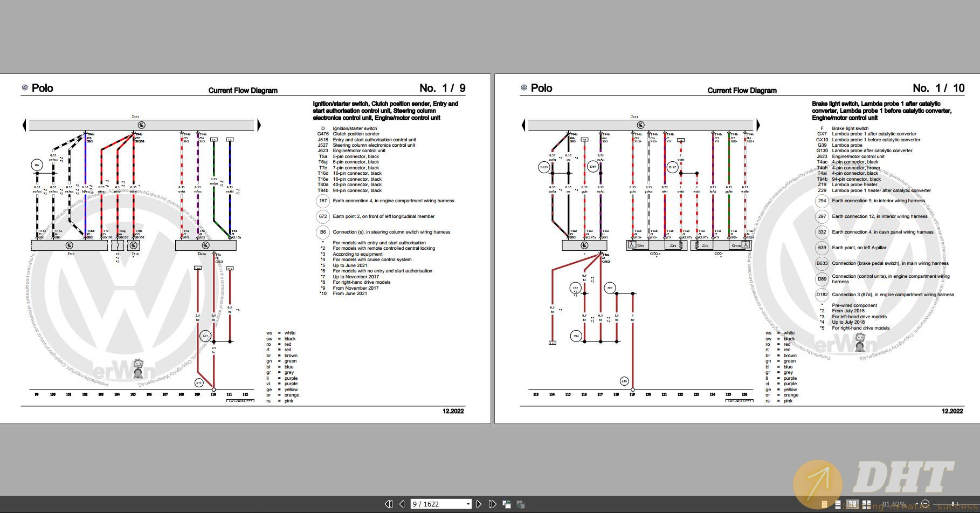The height and width of the screenshot is (513, 980).
Task: Select two-page scrolling view
Action: tap(866, 504)
